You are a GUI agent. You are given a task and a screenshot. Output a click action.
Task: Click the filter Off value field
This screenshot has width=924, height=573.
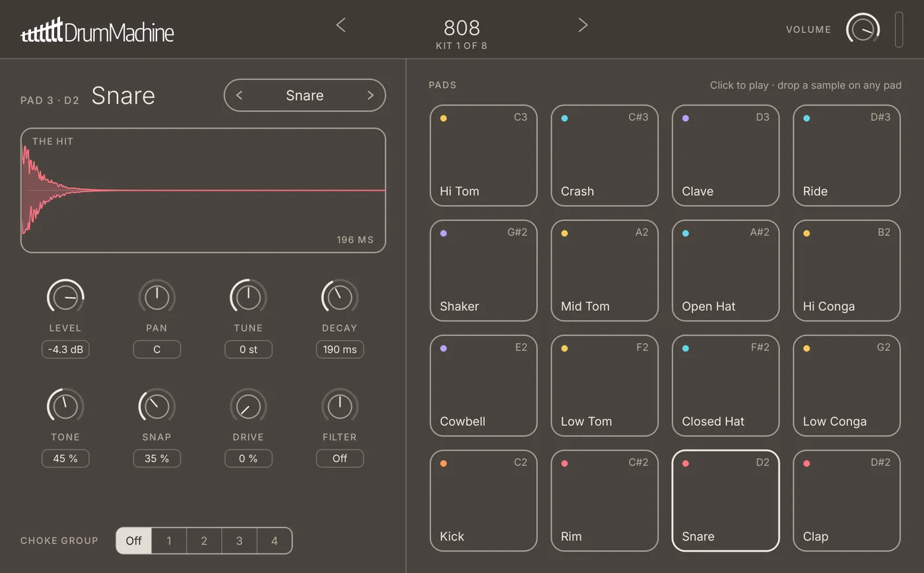(340, 458)
